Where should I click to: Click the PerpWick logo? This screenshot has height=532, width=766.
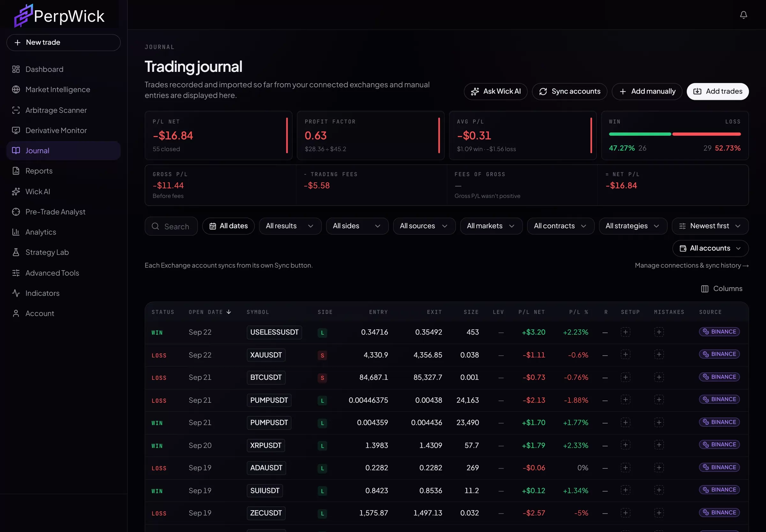59,16
